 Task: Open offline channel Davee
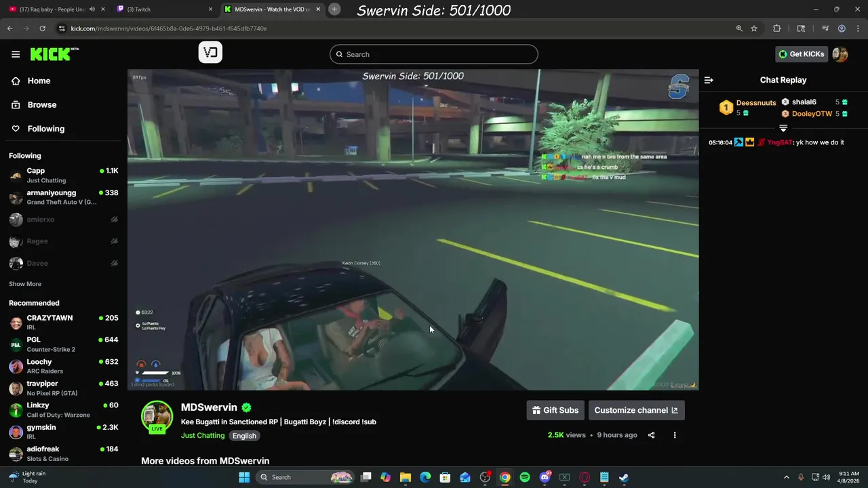click(64, 263)
